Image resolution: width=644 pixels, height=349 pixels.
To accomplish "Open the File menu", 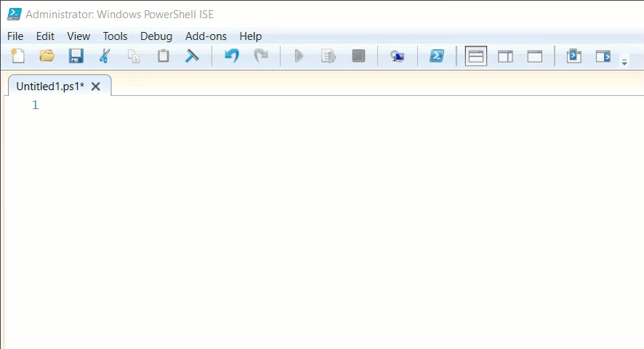I will [x=15, y=36].
